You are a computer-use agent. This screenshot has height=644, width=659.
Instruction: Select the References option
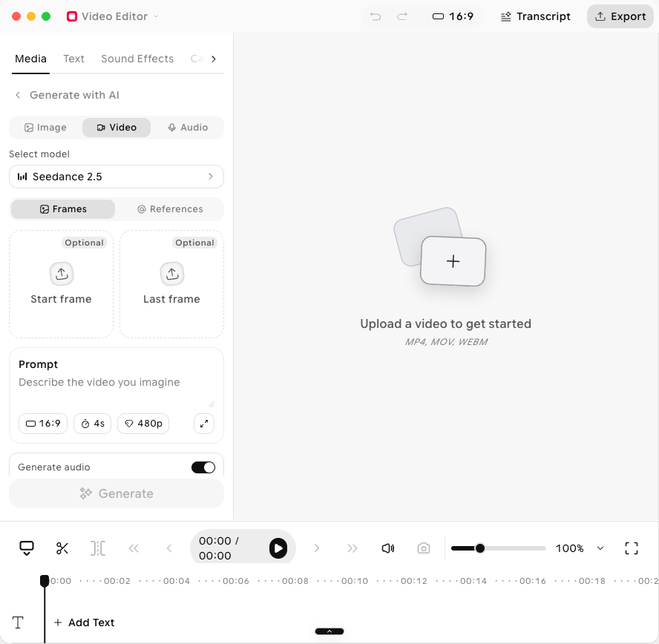point(170,209)
